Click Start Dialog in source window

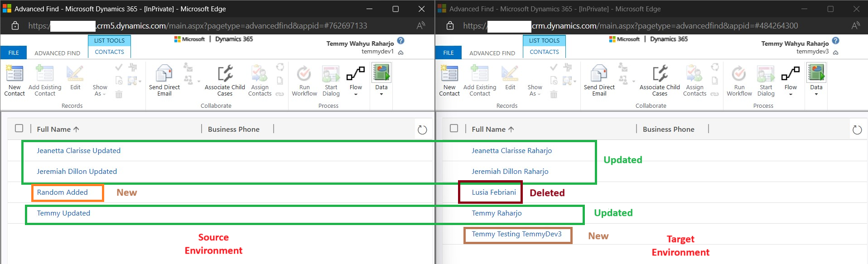coord(331,81)
